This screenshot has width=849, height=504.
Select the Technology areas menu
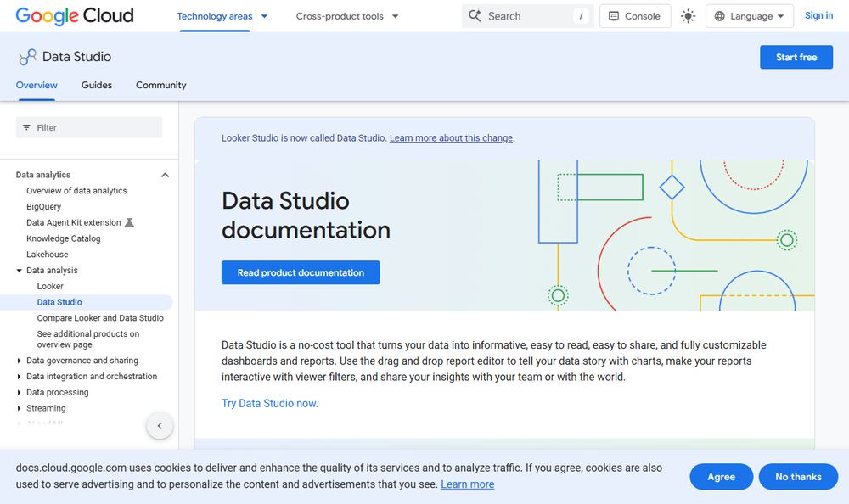[x=215, y=16]
